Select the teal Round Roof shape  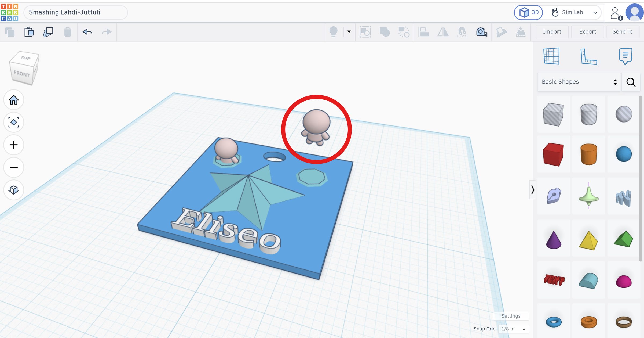[x=589, y=281]
